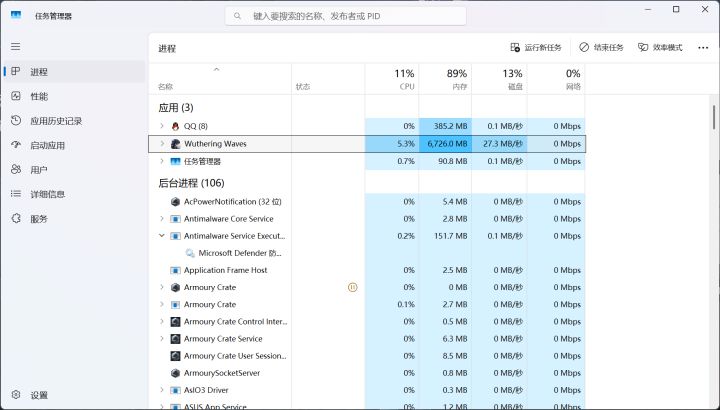Switch to 详细信息 (Details) tab
Viewport: 720px width, 410px height.
coord(74,194)
